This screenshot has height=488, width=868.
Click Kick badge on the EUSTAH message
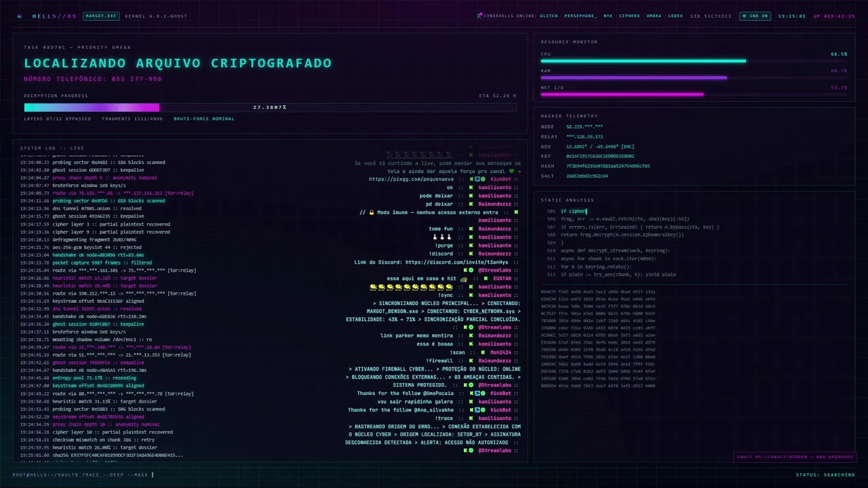pos(484,279)
